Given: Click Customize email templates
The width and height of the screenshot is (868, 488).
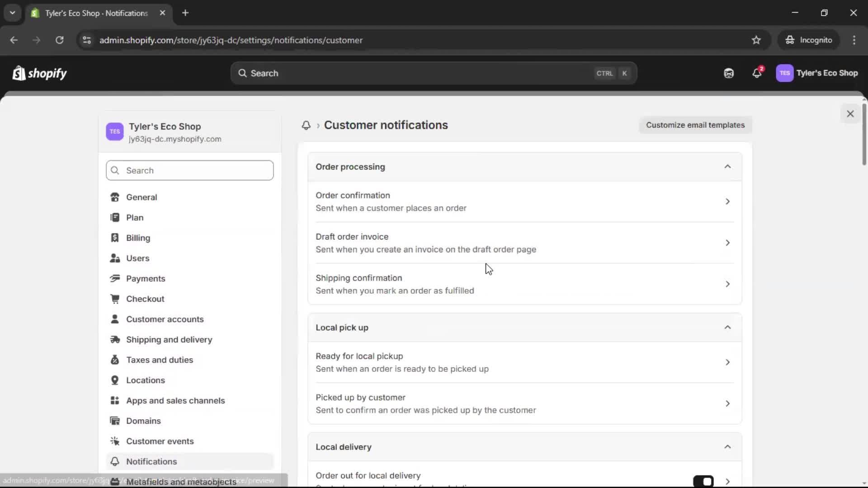Looking at the screenshot, I should (x=695, y=125).
